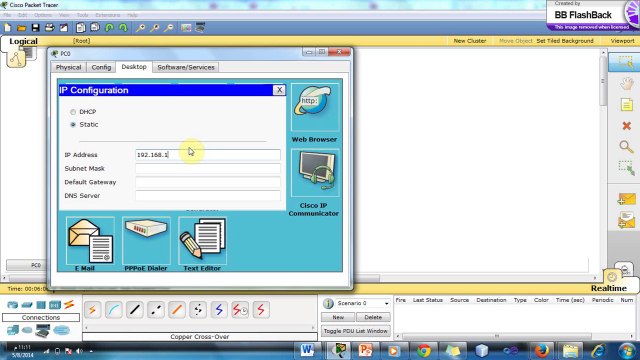Screen dimensions: 640x360
Task: Click the Paste icon in main toolbar
Action: tap(95, 28)
